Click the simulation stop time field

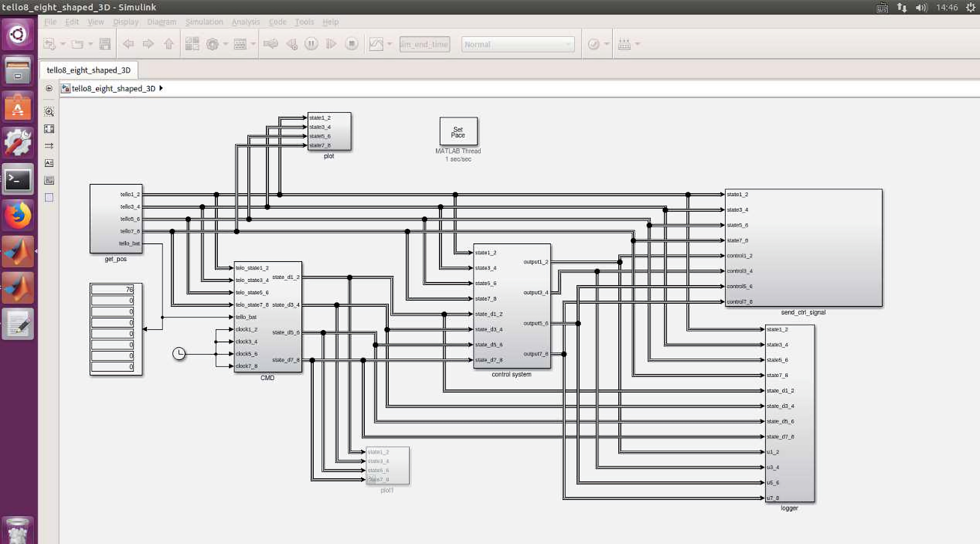click(x=424, y=44)
